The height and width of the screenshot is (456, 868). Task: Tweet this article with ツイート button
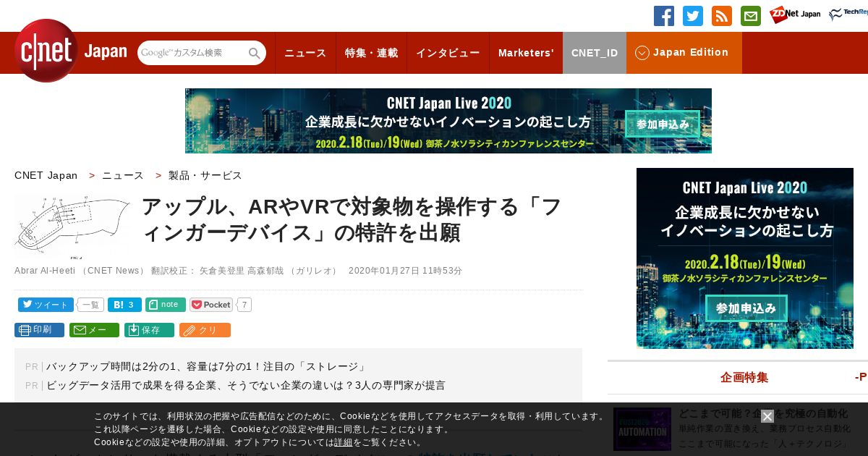[x=46, y=305]
